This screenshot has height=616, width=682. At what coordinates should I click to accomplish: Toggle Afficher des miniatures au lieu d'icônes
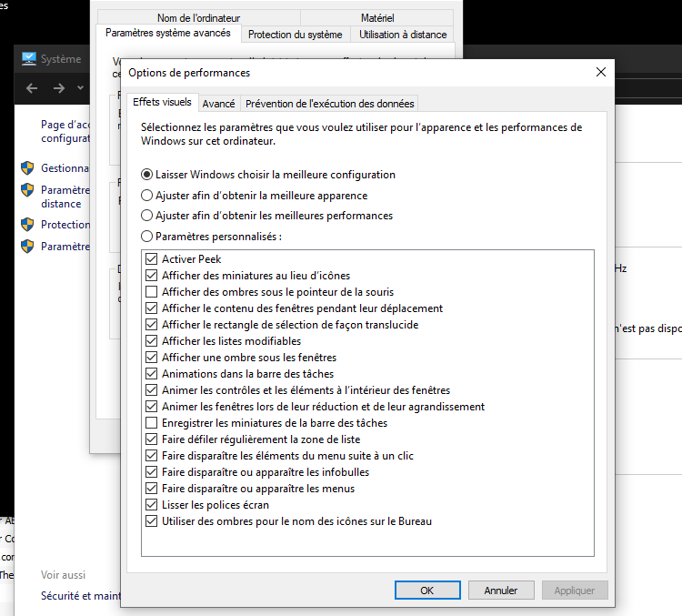pos(151,276)
